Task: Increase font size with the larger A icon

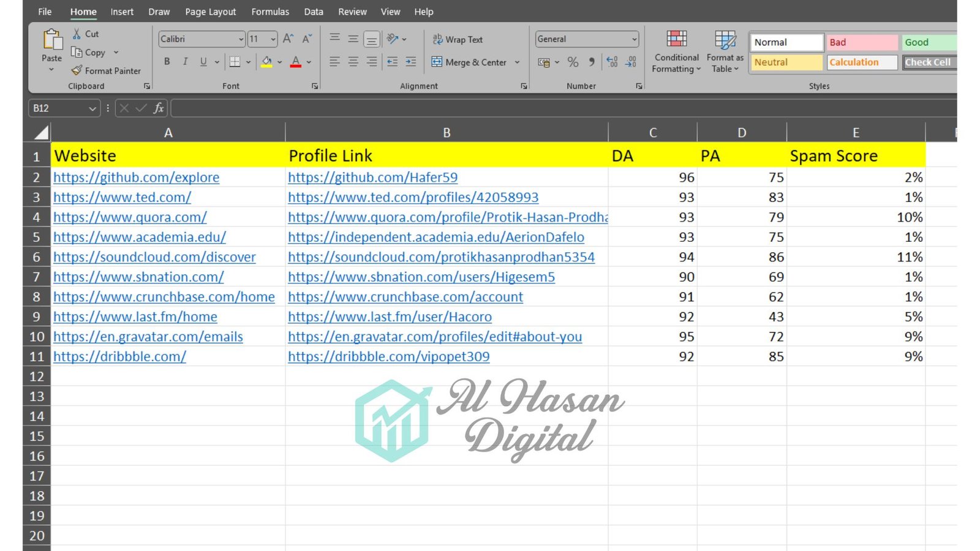Action: point(288,39)
